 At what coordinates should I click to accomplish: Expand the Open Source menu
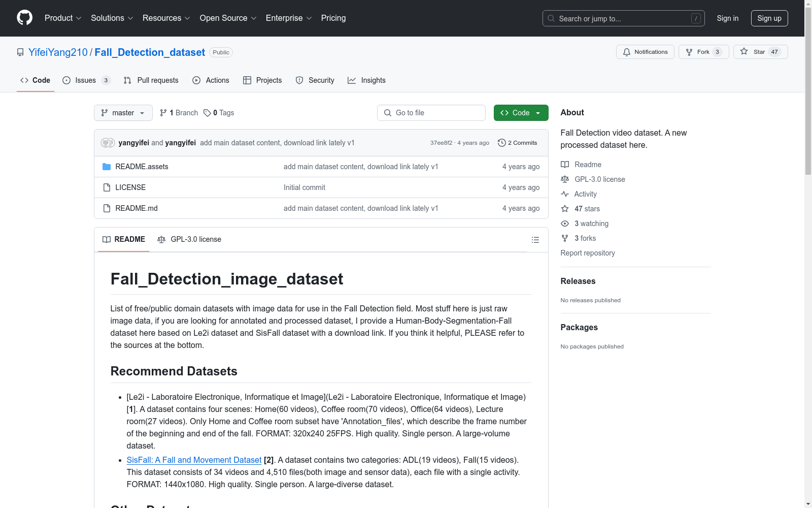(x=228, y=18)
